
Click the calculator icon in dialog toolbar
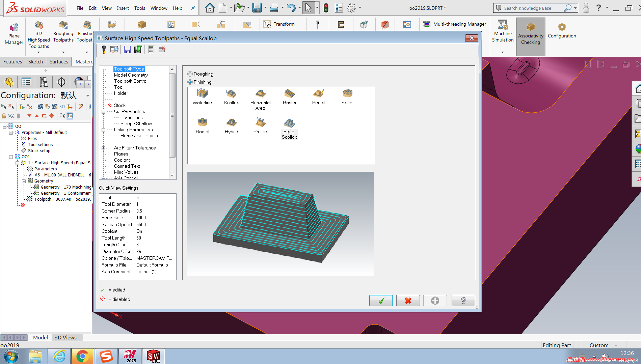point(151,50)
